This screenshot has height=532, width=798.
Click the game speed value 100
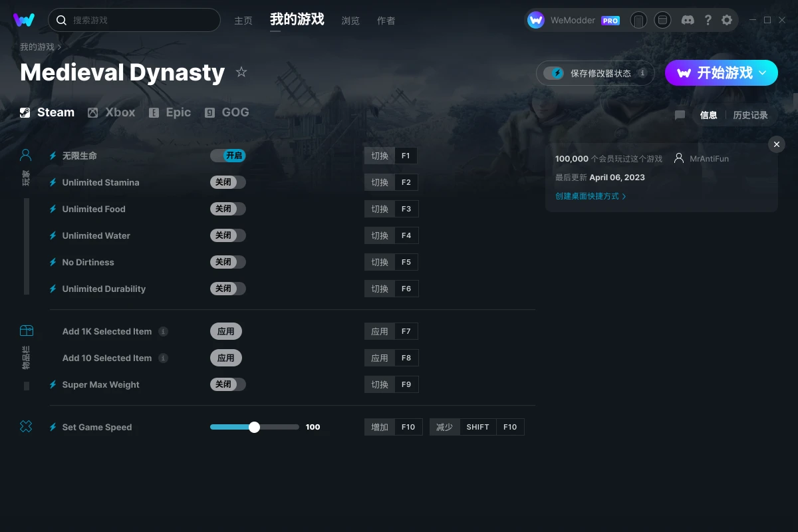click(x=313, y=427)
